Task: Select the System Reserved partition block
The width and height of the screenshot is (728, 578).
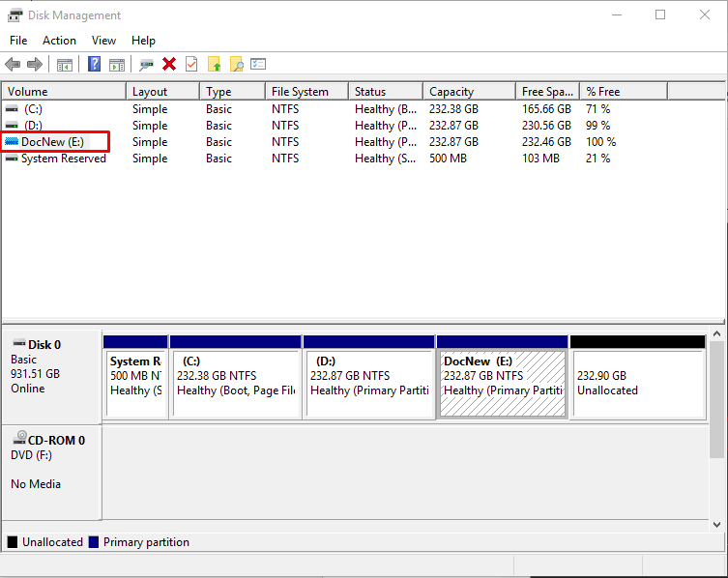Action: coord(135,377)
